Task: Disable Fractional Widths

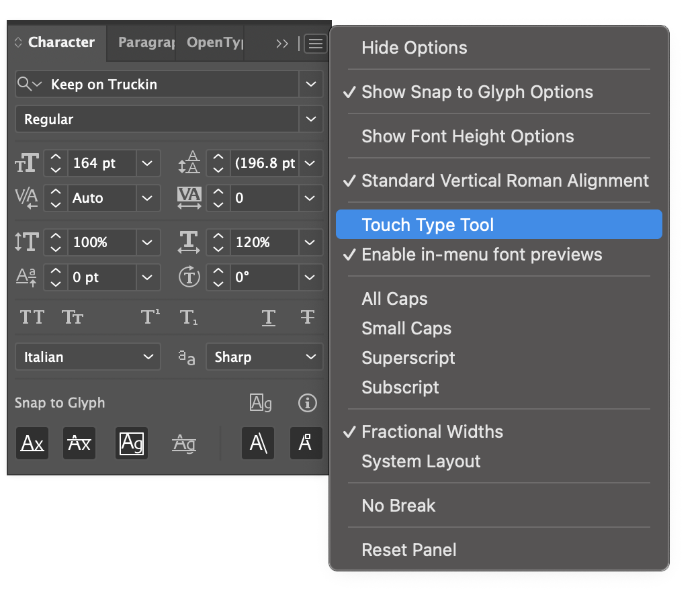Action: point(432,432)
